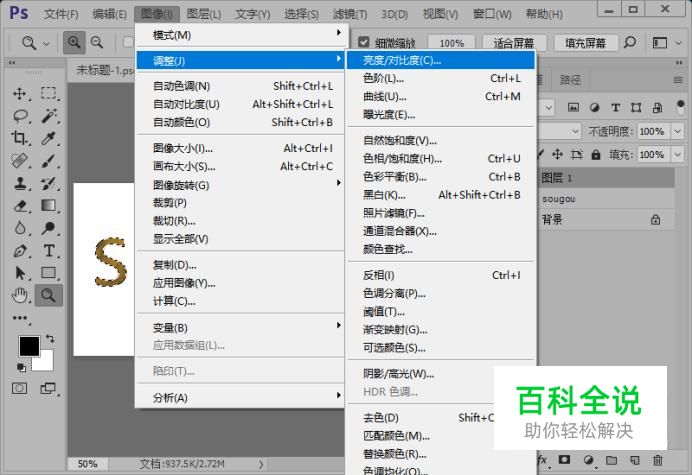The width and height of the screenshot is (692, 475).
Task: Open the 填充 fill dropdown arrow
Action: pyautogui.click(x=677, y=155)
